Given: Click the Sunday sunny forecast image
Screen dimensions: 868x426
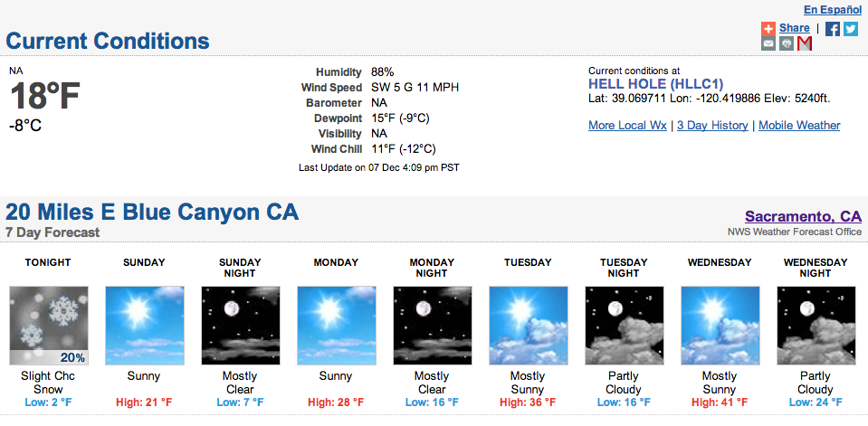Looking at the screenshot, I should pyautogui.click(x=145, y=326).
